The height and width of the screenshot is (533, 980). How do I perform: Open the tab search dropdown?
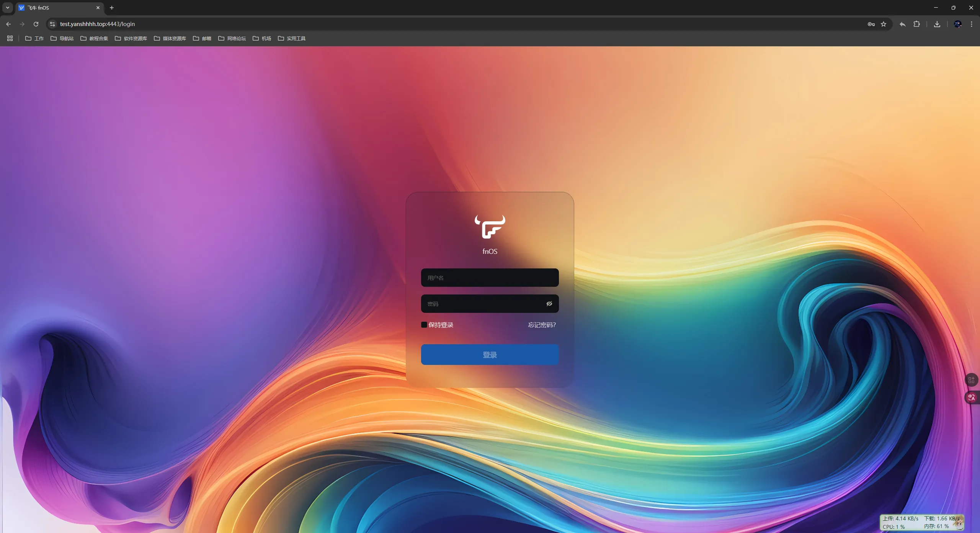coord(8,8)
